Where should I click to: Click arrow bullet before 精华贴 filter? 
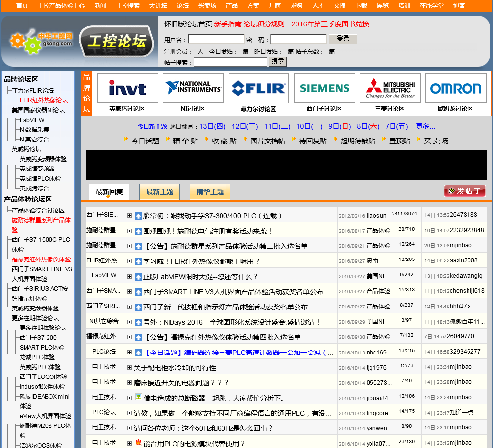tap(168, 139)
